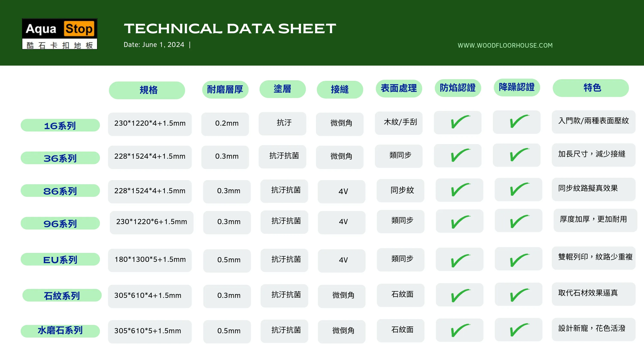Click the 水磨石系列 row label
The image size is (644, 362).
(60, 331)
